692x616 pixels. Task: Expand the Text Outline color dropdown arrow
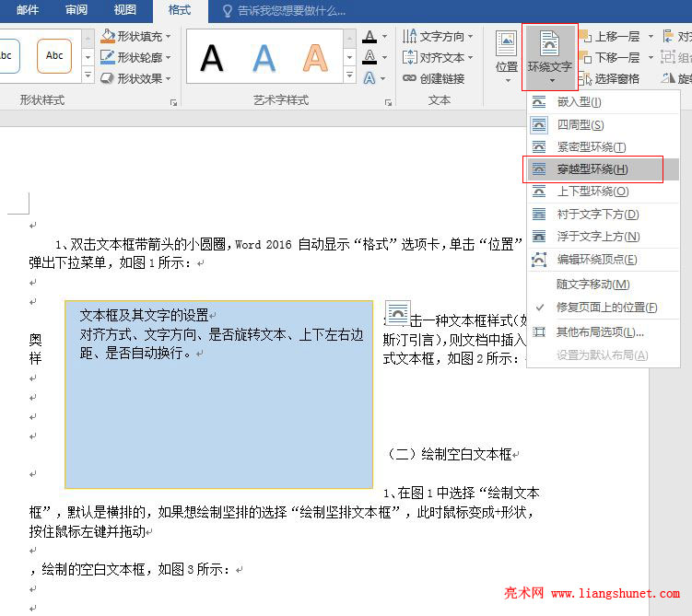(384, 58)
